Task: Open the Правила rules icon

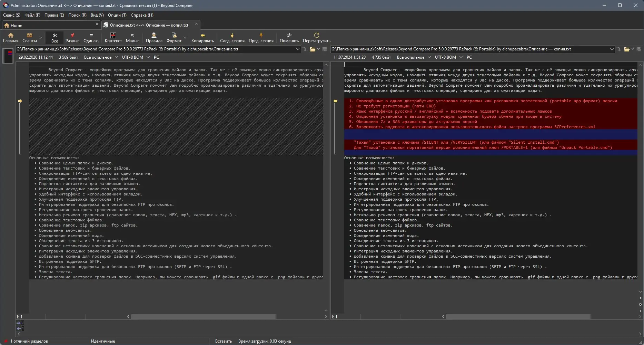Action: tap(154, 38)
